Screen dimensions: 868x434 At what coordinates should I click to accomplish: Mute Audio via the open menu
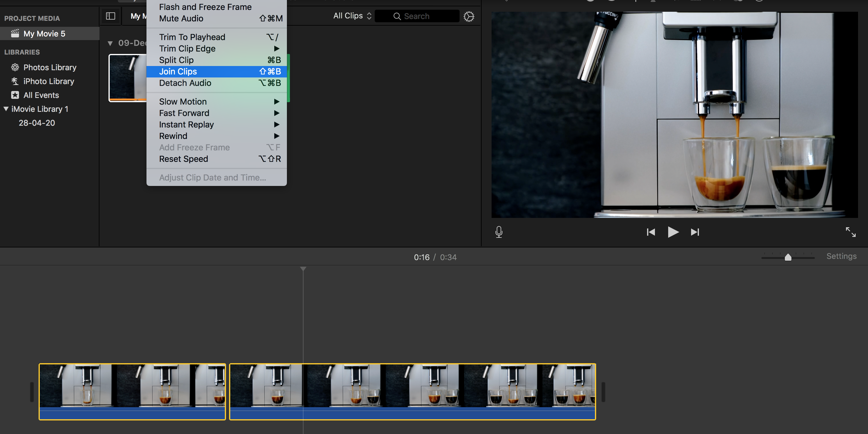(181, 18)
